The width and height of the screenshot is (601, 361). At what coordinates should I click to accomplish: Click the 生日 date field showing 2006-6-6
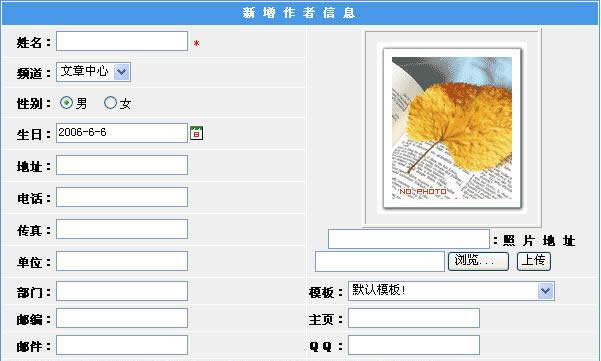click(x=122, y=133)
